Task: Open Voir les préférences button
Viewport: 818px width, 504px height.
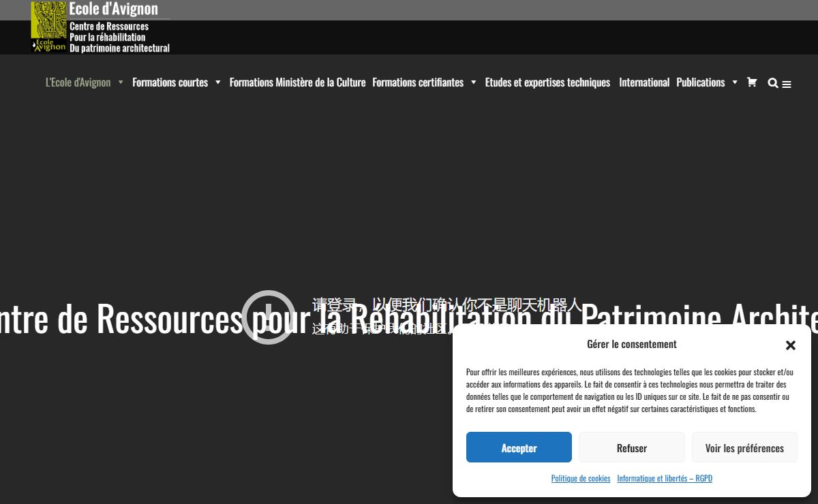Action: tap(744, 447)
